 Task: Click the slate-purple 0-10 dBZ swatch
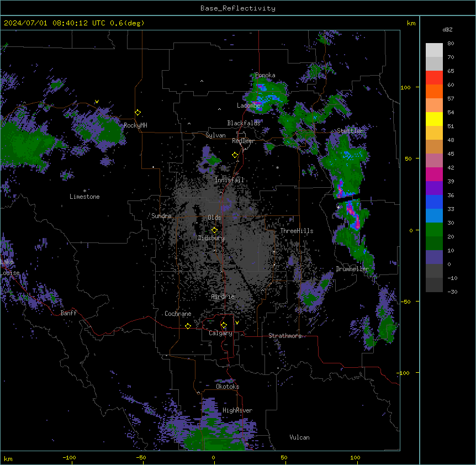(434, 257)
